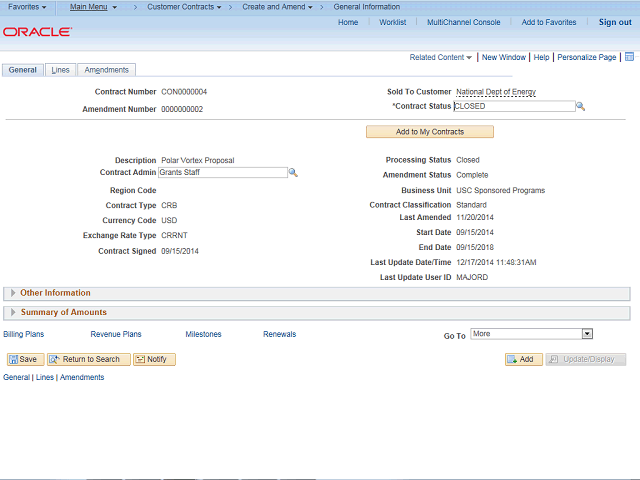Open the Renewals link
The image size is (640, 480).
(x=280, y=334)
